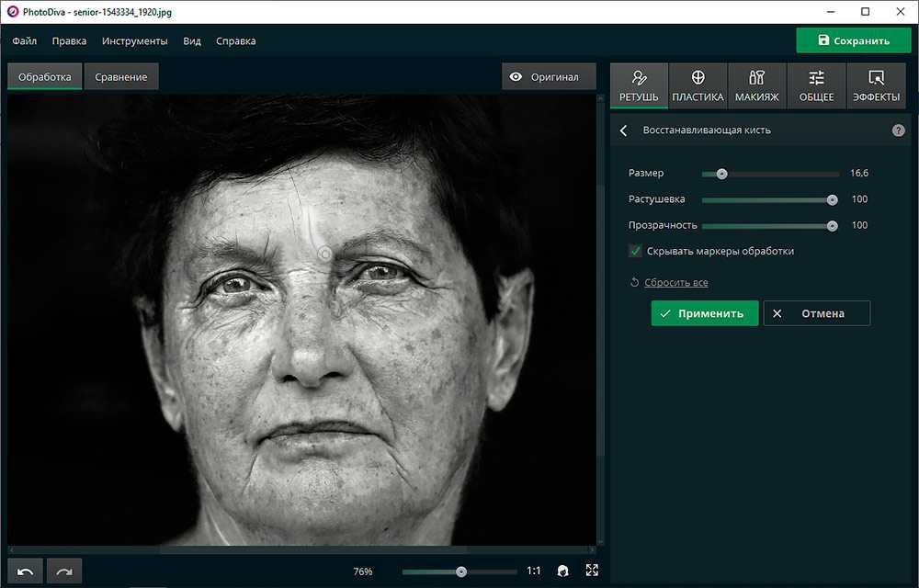Switch to the Пластика tab

point(698,85)
